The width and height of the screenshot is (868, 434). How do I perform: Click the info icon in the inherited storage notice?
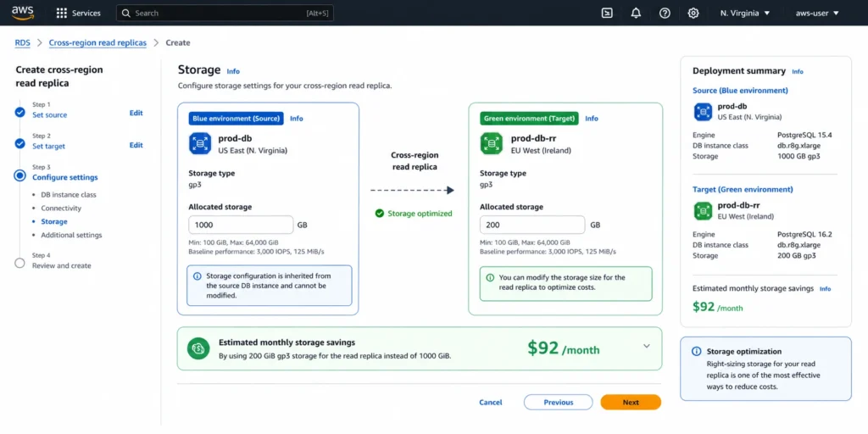(197, 275)
